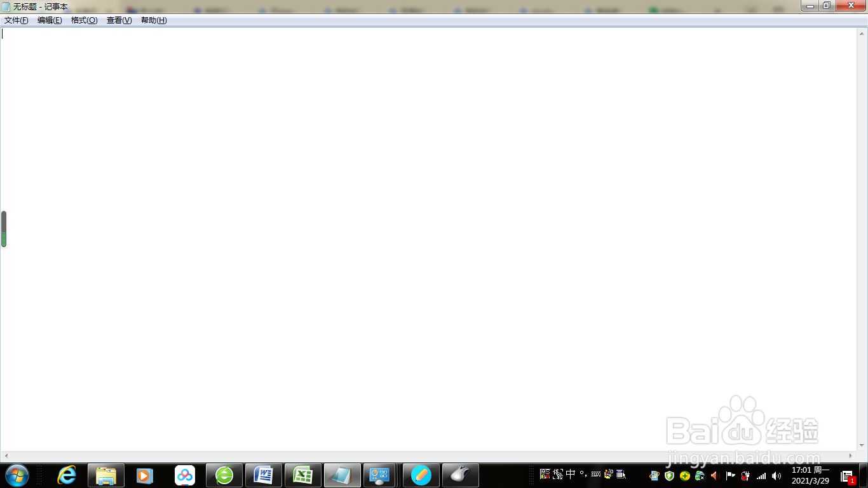The height and width of the screenshot is (488, 868).
Task: Click the horizontal scrollbar right arrow
Action: pos(851,456)
